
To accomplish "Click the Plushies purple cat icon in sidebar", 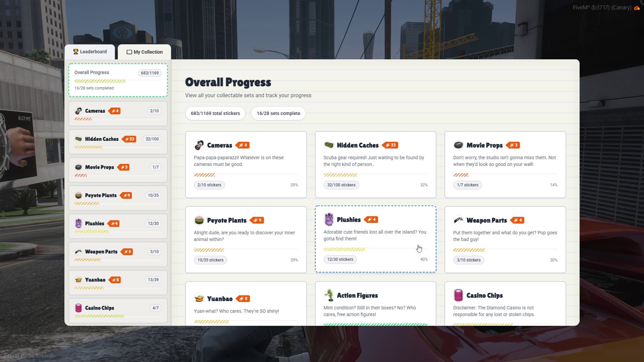I will pos(78,223).
